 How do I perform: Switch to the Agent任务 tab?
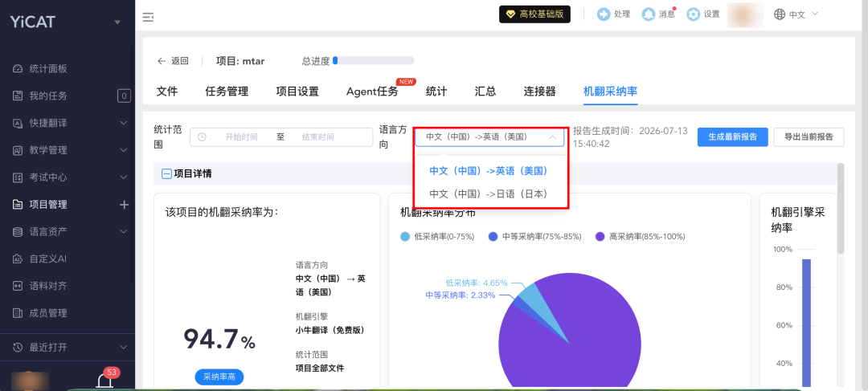372,92
